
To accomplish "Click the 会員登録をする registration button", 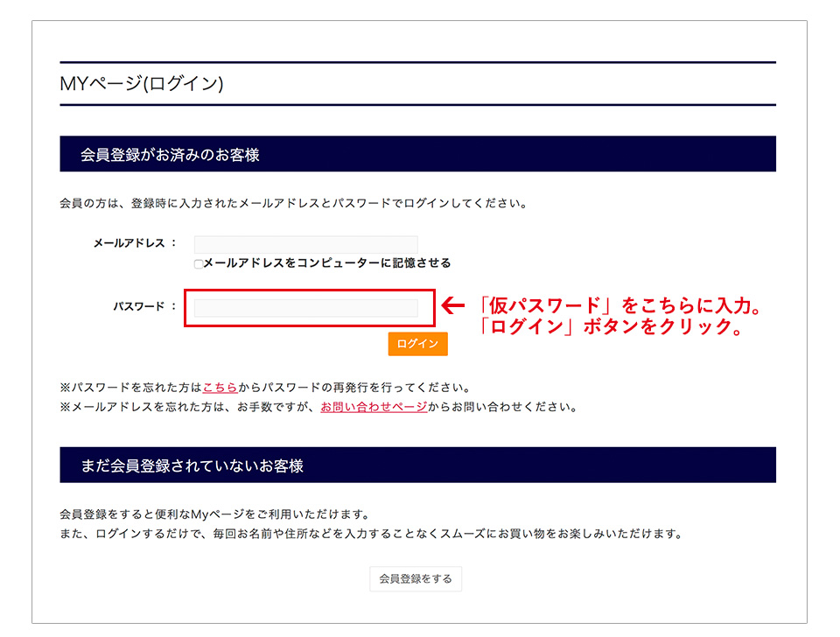I will pyautogui.click(x=417, y=578).
